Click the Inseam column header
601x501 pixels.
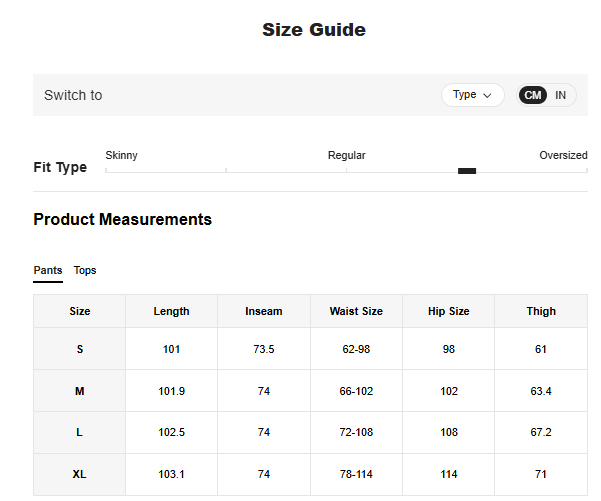[263, 311]
